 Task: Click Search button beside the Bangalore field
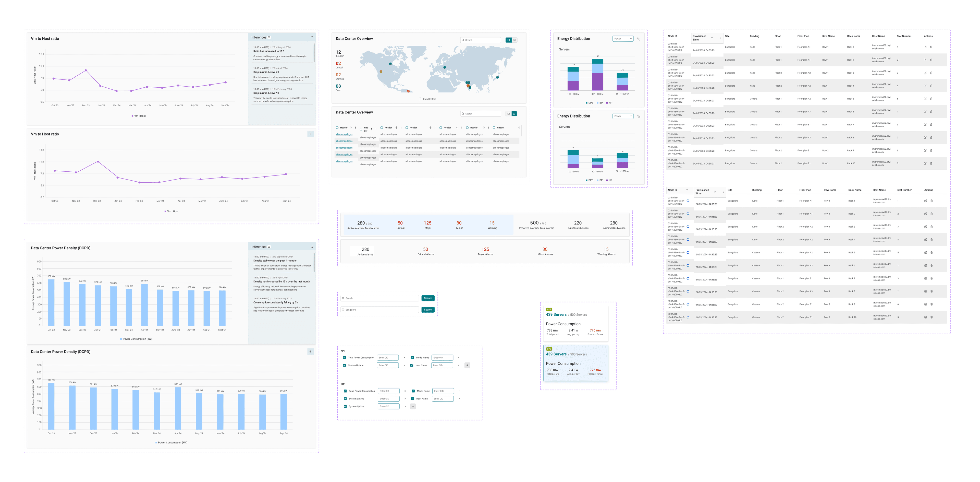pyautogui.click(x=428, y=310)
